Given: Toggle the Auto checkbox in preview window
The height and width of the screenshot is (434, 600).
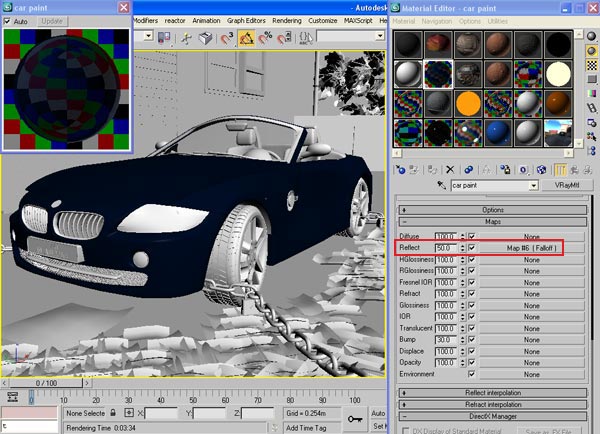Looking at the screenshot, I should click(9, 20).
